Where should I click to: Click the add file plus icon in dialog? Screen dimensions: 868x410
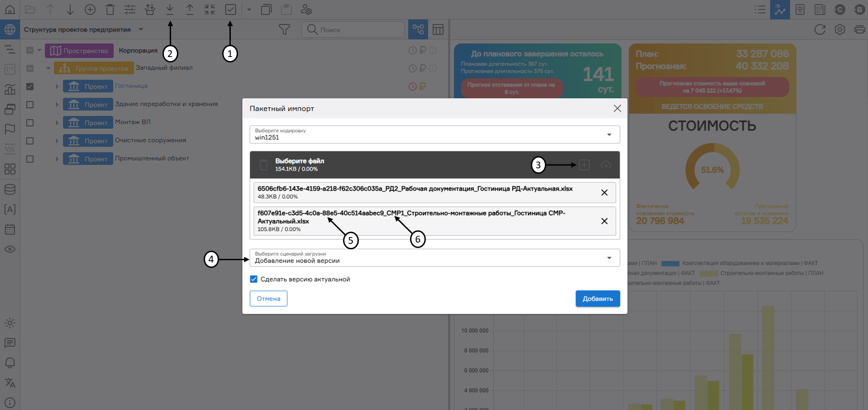point(584,165)
